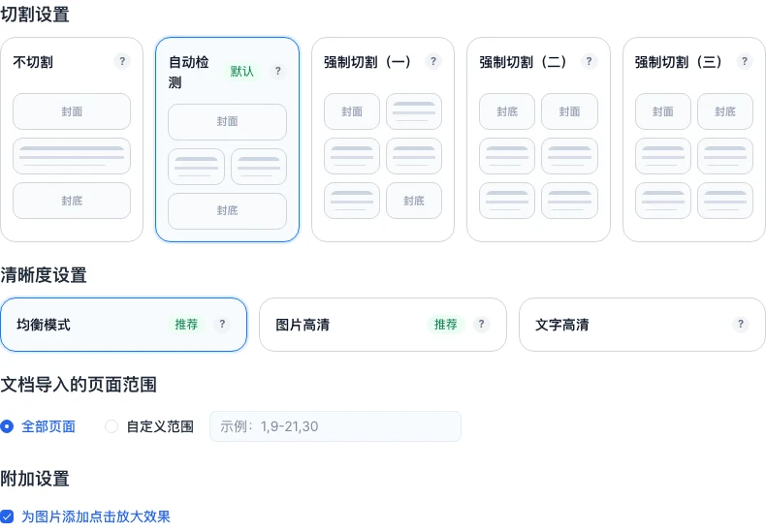766x532 pixels.
Task: Click the 附加设置 heading
Action: pyautogui.click(x=35, y=479)
